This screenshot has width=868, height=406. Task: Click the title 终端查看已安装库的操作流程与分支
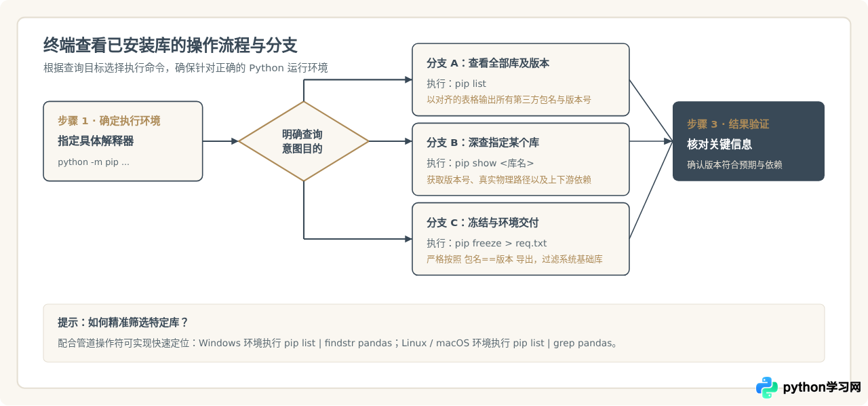tap(170, 45)
